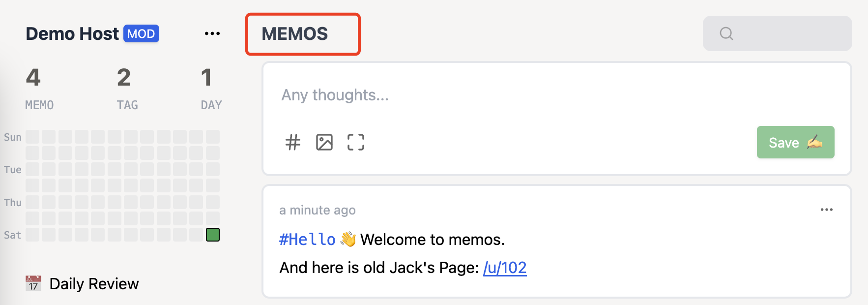
Task: Switch to the MEMOS section
Action: [295, 34]
